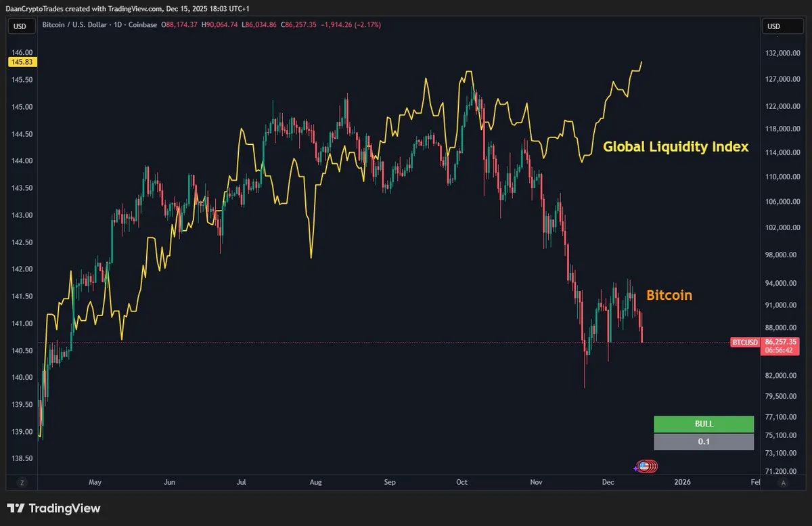Click the DaanCryptoTrades attribution header text
812x526 pixels.
[128, 8]
